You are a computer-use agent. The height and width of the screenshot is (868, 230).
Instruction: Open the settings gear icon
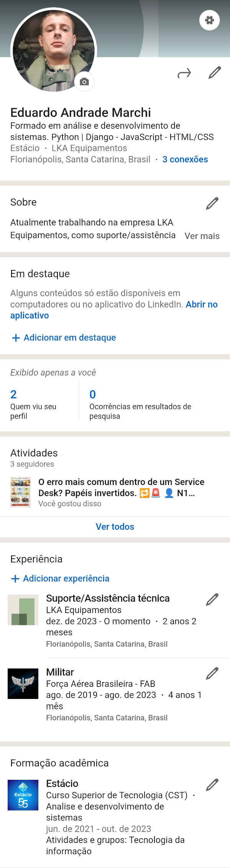pos(209,20)
